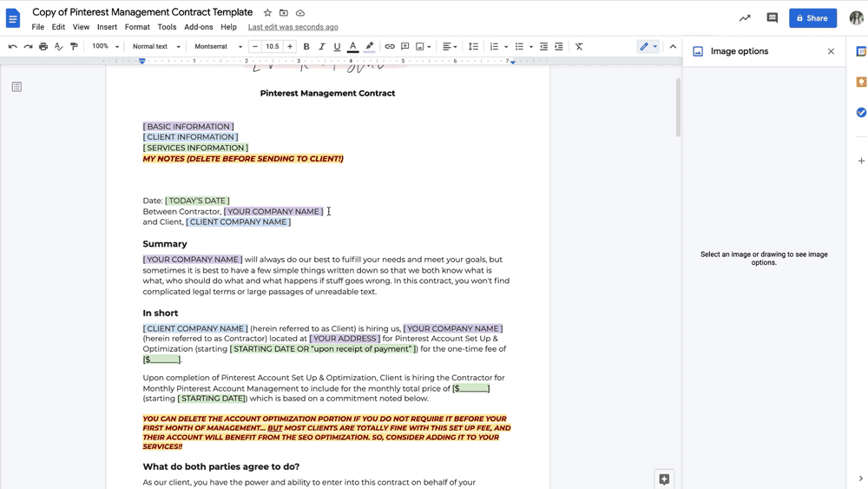Screen dimensions: 868x489
Task: Pick a text color with the A icon
Action: point(352,47)
